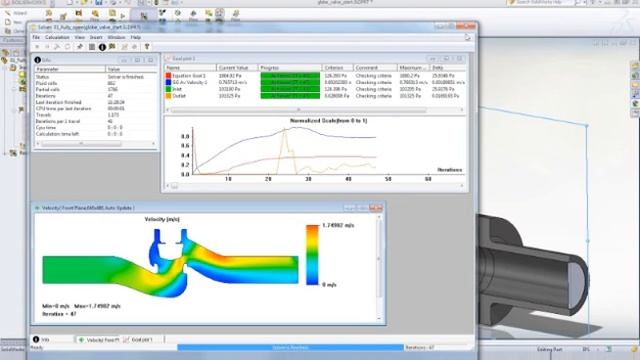Open the Calculation menu
This screenshot has width=640, height=360.
point(57,37)
